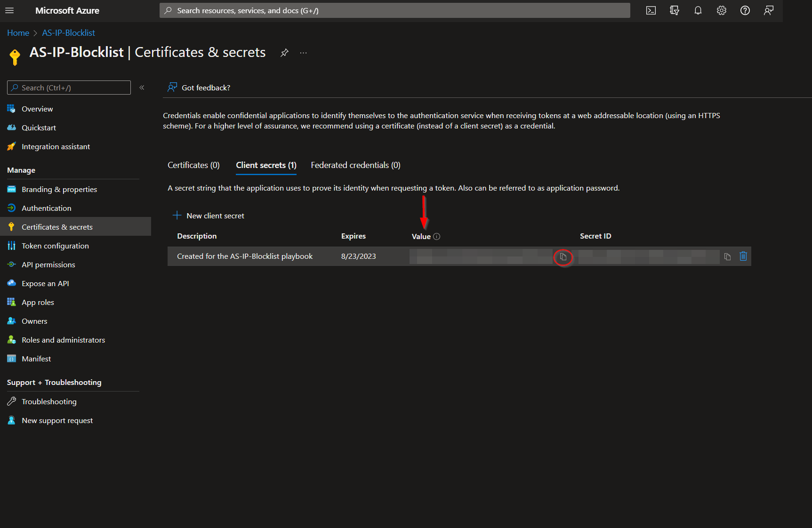812x528 pixels.
Task: Open the notifications bell
Action: [x=698, y=10]
